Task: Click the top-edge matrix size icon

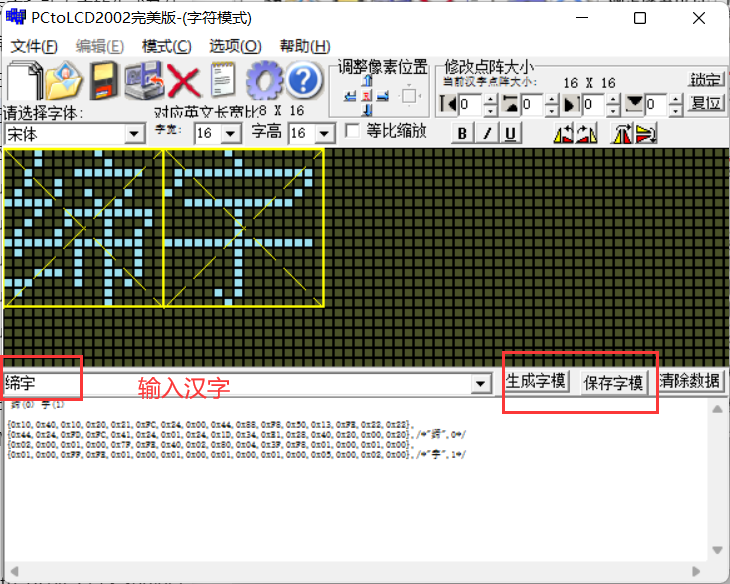Action: tap(510, 103)
